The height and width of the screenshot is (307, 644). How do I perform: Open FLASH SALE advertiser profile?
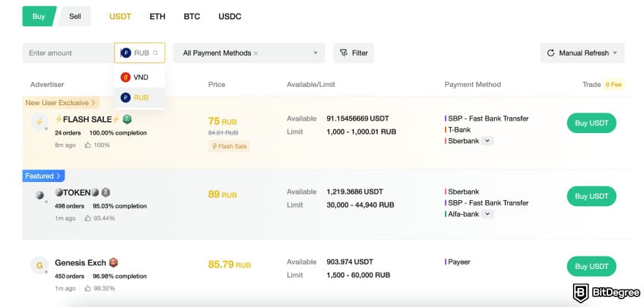87,119
